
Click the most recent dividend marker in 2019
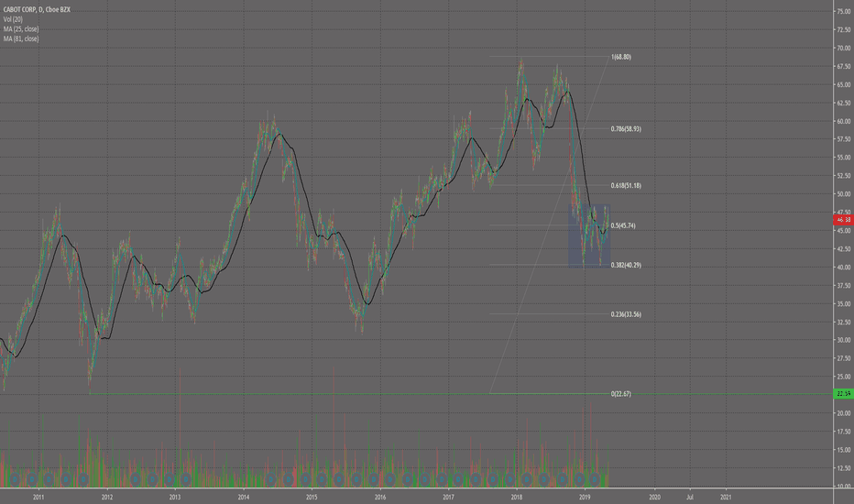pos(596,479)
